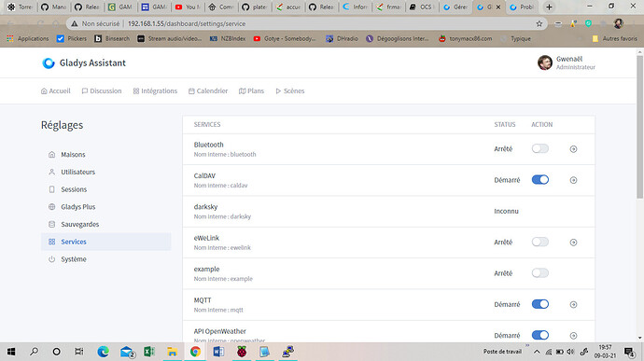Bookmark page with star icon
This screenshot has width=644, height=361.
coord(539,24)
